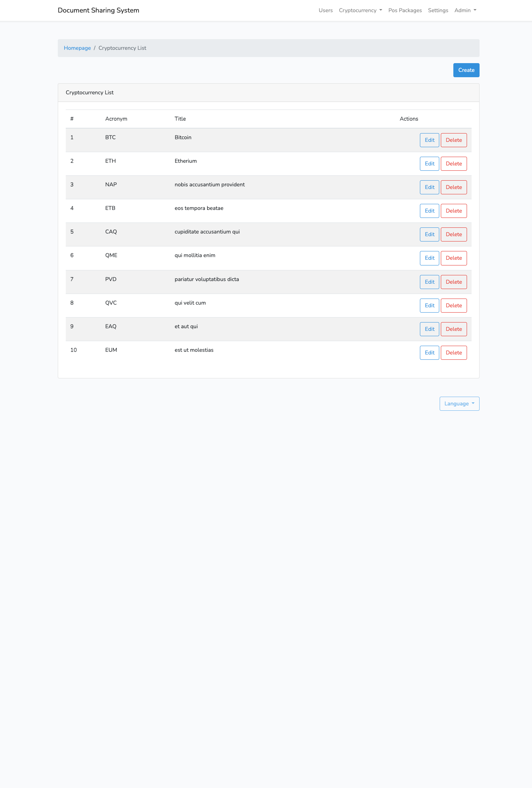Expand the Admin dropdown menu
The image size is (532, 788).
point(465,10)
